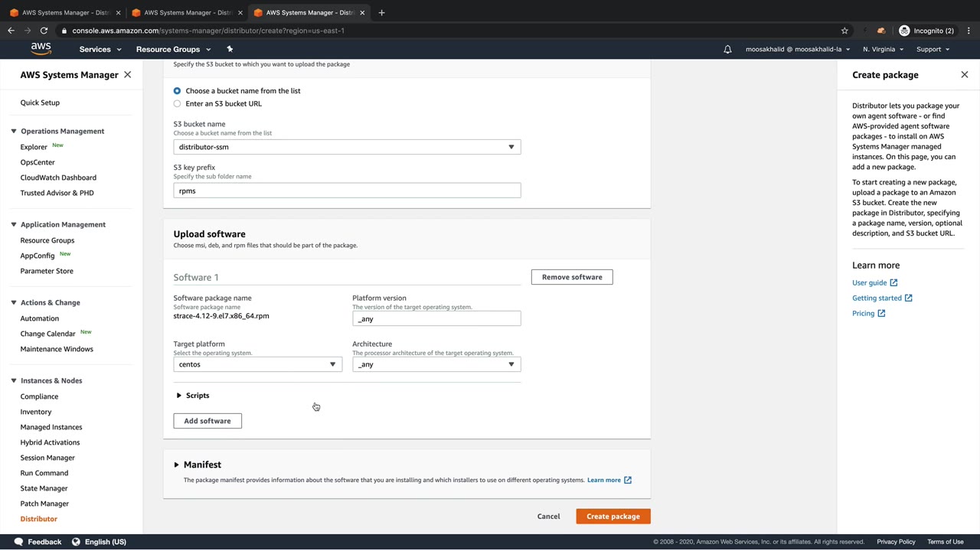The image size is (980, 551).
Task: Click the AWS logo home icon
Action: (41, 49)
